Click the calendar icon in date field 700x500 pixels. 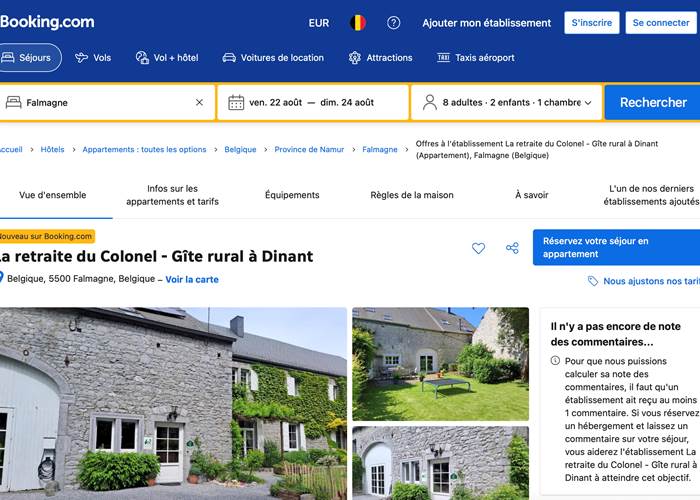[236, 102]
